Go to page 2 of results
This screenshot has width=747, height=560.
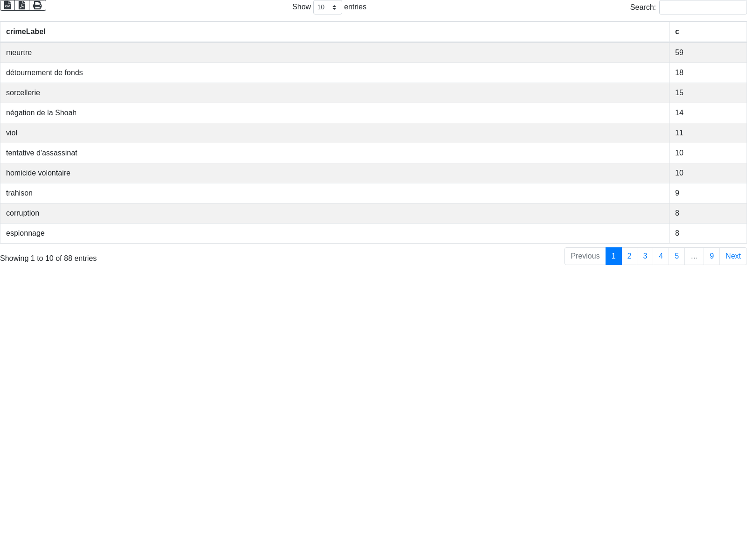click(629, 256)
